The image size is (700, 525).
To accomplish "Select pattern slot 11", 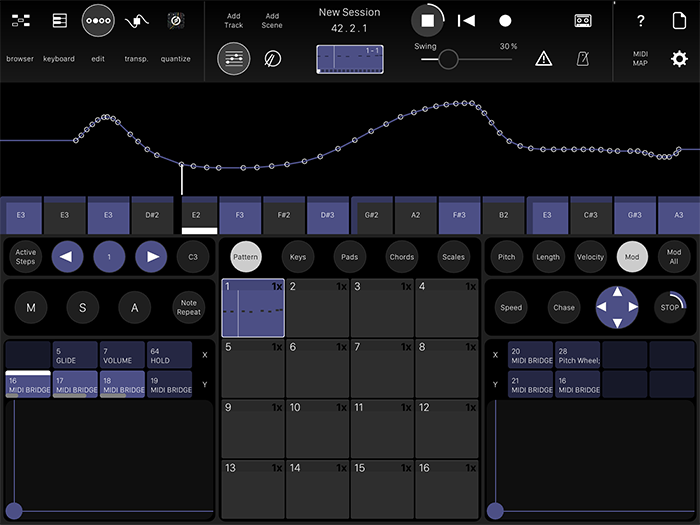I will pos(382,429).
